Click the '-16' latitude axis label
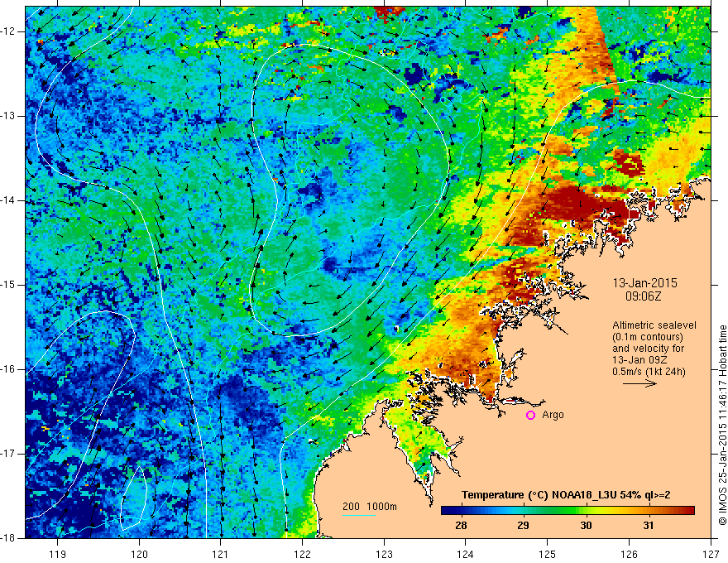 9,369
